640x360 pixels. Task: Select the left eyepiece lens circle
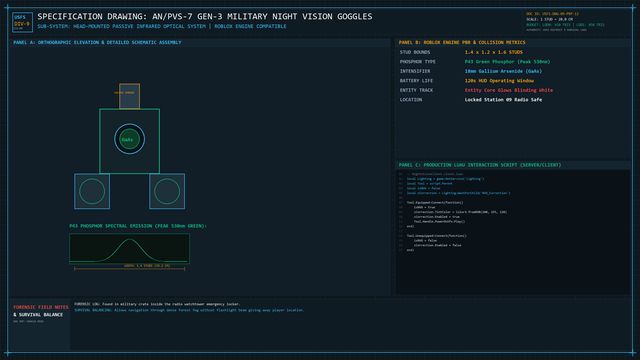click(92, 191)
